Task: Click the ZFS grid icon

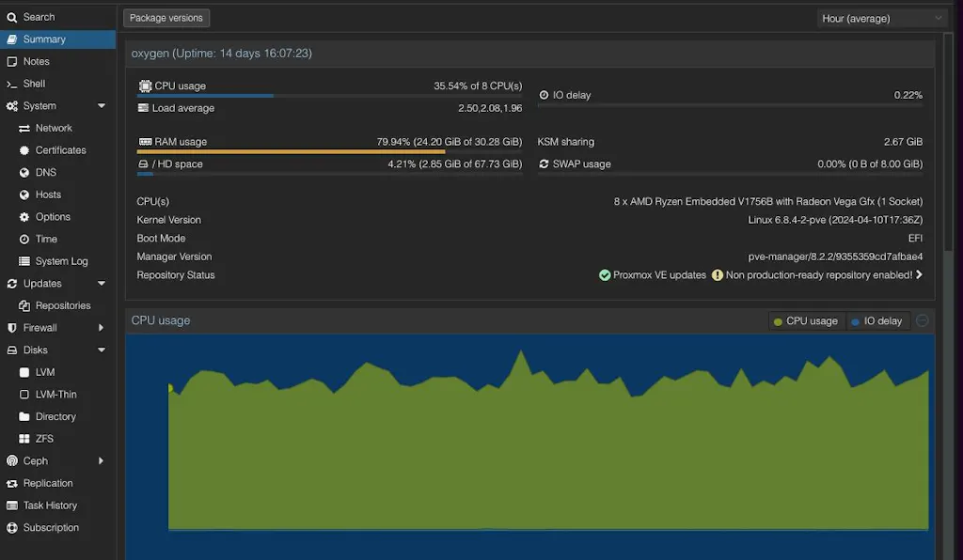Action: pos(25,439)
